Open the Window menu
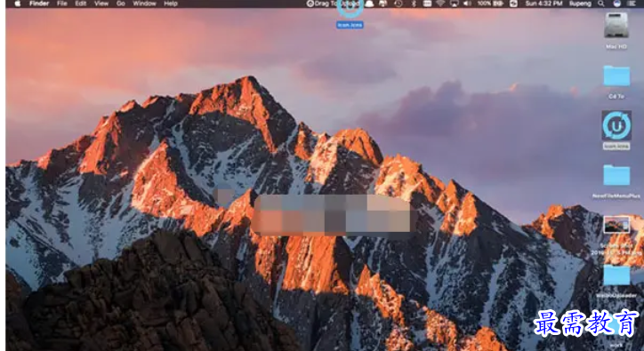 (144, 4)
